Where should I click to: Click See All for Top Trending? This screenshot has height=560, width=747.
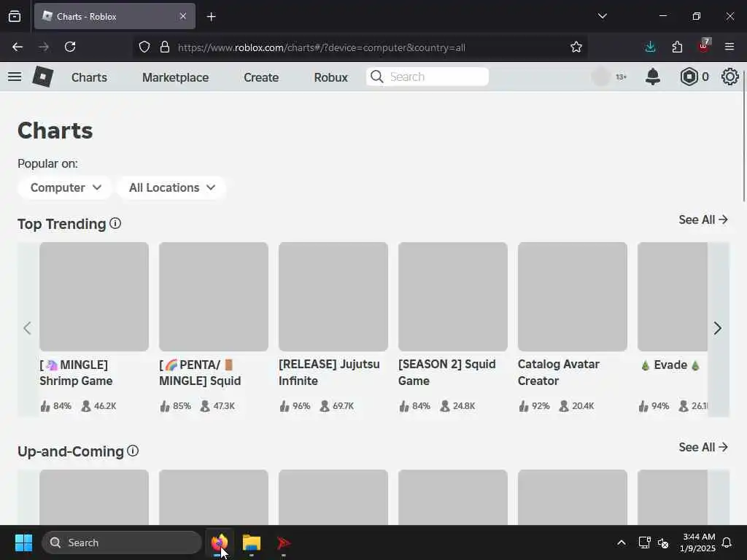[x=703, y=219]
